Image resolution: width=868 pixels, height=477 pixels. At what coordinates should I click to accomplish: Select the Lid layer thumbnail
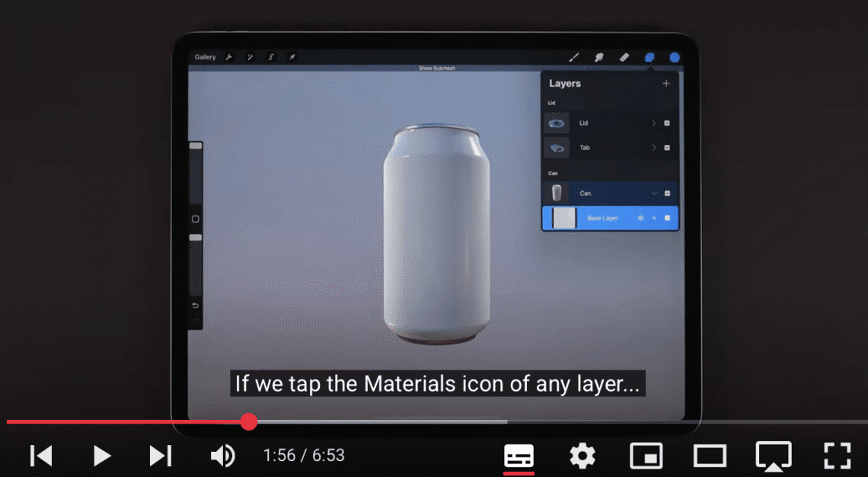pyautogui.click(x=557, y=123)
